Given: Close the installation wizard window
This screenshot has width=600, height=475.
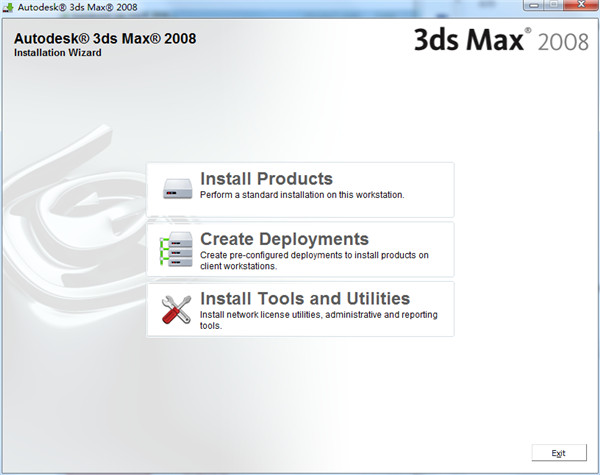Looking at the screenshot, I should 580,5.
